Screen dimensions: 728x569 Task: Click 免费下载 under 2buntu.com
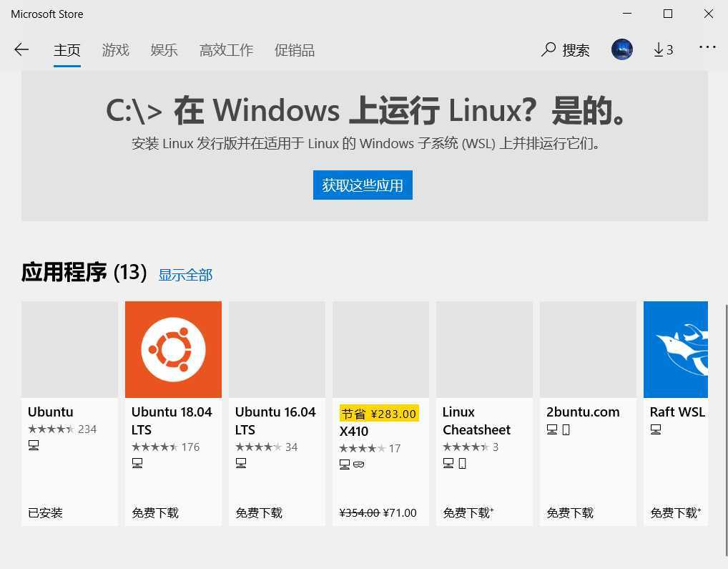pos(570,512)
